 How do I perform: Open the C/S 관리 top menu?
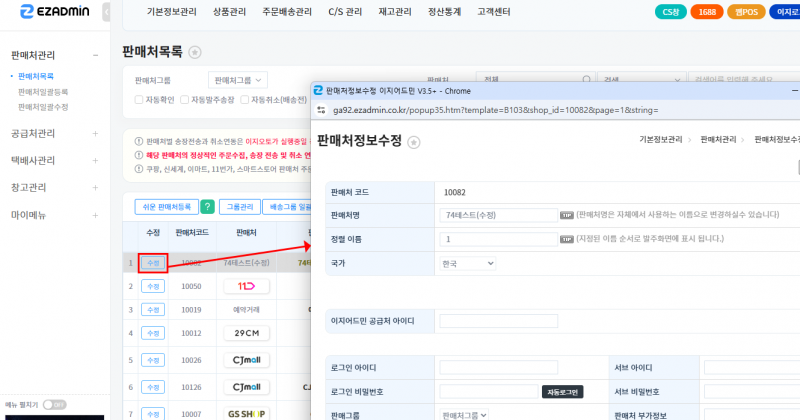tap(345, 12)
